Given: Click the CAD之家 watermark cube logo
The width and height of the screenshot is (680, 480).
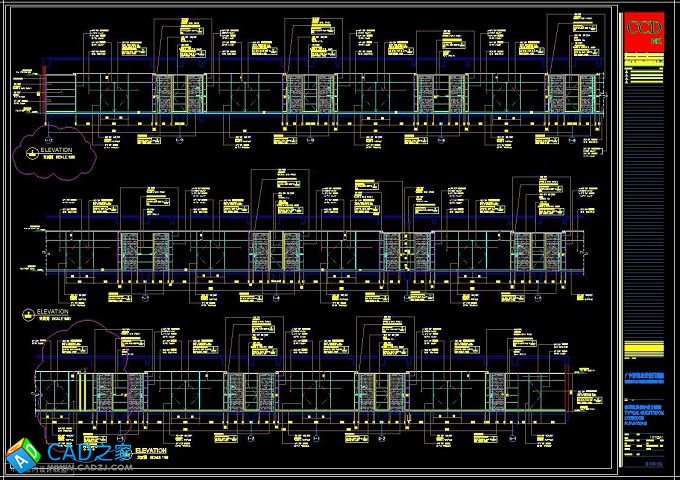Looking at the screenshot, I should pyautogui.click(x=21, y=456).
